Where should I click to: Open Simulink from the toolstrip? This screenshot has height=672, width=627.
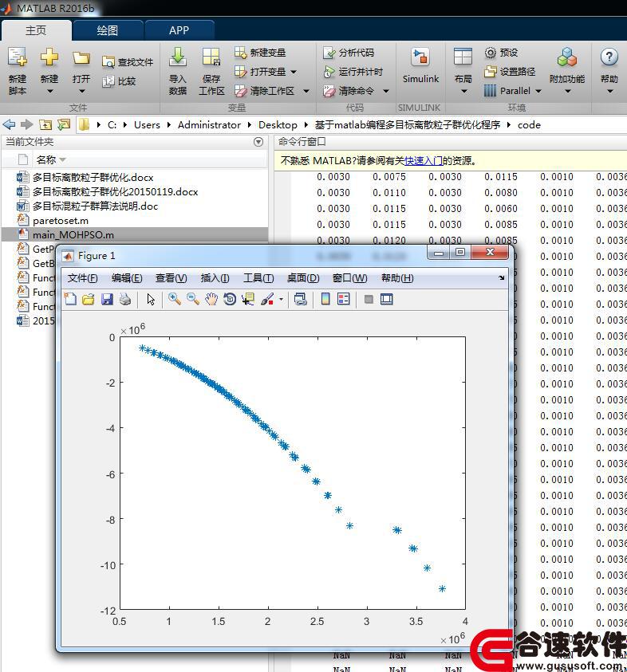420,65
